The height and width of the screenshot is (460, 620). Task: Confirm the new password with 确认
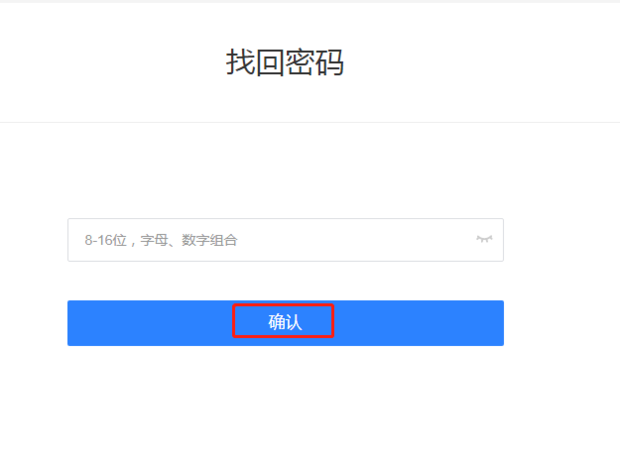pyautogui.click(x=285, y=323)
